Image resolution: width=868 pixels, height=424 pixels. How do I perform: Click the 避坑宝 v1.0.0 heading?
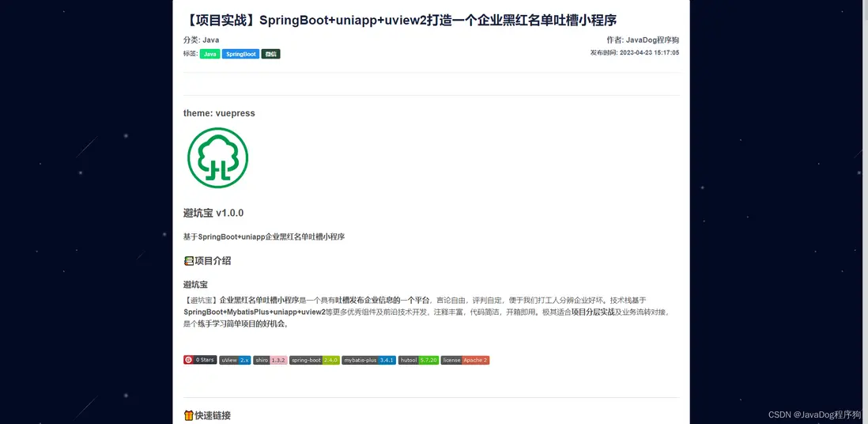[213, 213]
